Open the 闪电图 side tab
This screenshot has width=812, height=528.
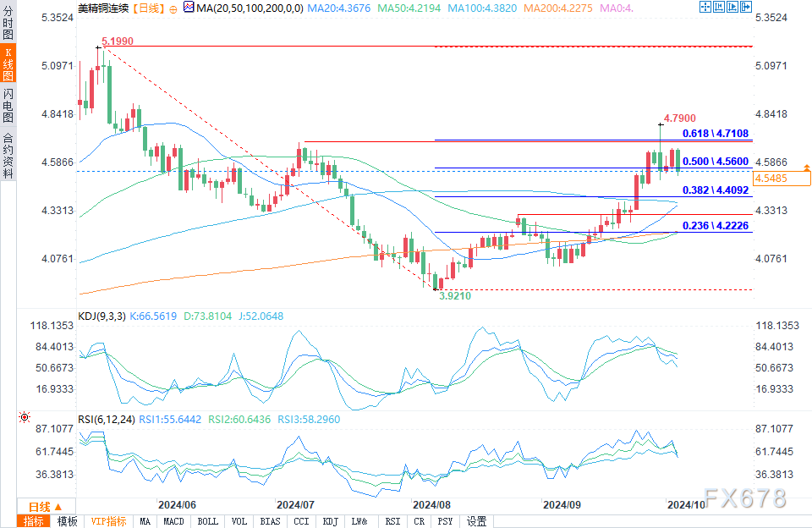pyautogui.click(x=8, y=105)
